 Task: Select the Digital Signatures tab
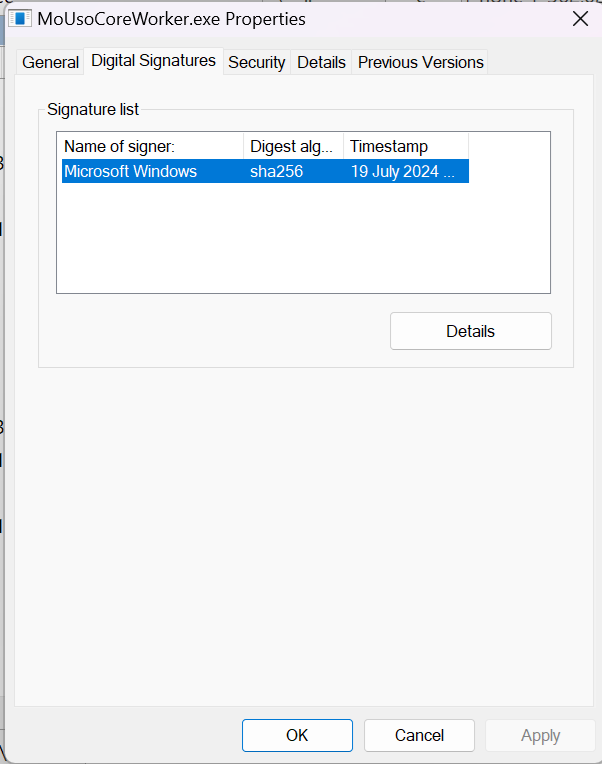[153, 61]
